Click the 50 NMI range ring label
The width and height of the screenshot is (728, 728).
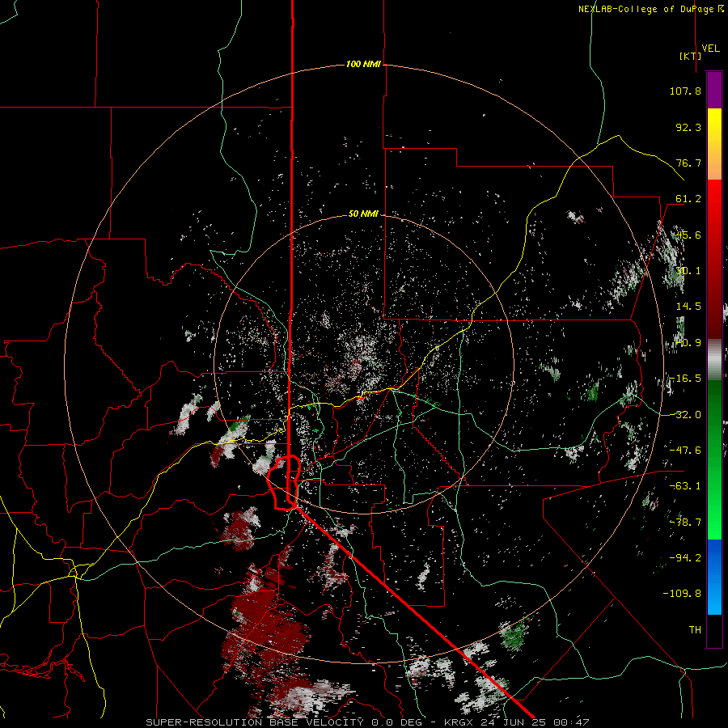click(363, 214)
